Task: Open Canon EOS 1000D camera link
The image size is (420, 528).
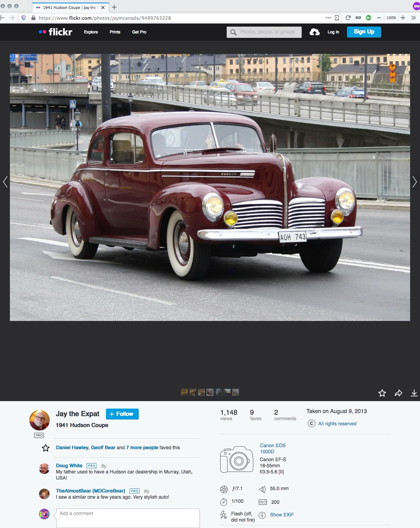Action: 273,449
